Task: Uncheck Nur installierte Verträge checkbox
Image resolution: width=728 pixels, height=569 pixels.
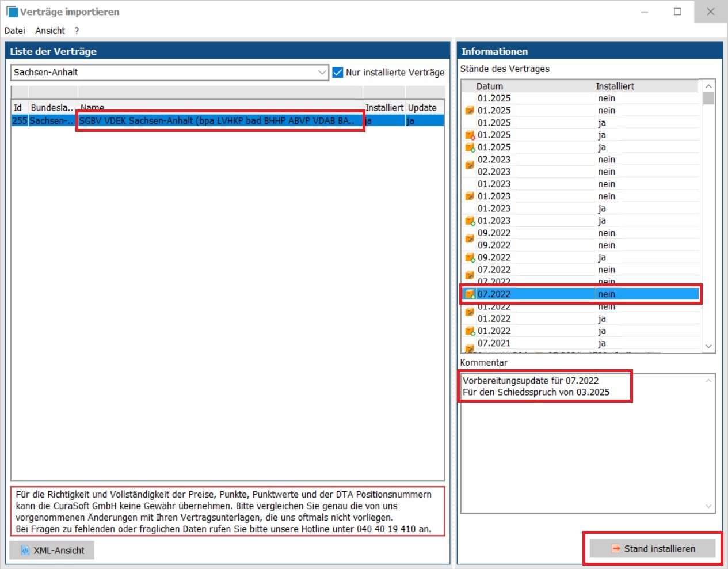Action: [338, 72]
